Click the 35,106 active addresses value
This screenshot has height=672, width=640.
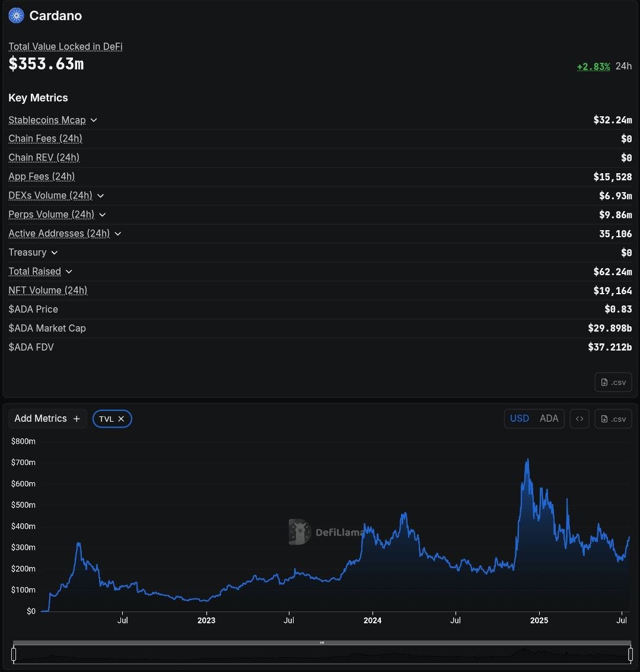coord(615,234)
